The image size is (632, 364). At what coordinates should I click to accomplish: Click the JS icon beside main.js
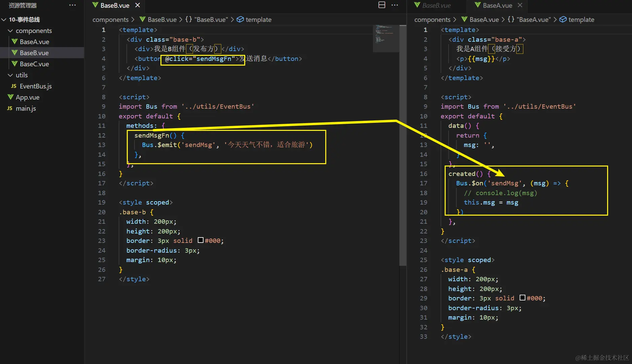point(10,108)
